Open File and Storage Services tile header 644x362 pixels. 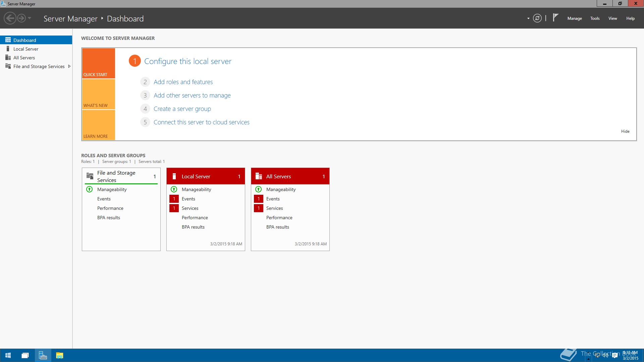pos(121,176)
